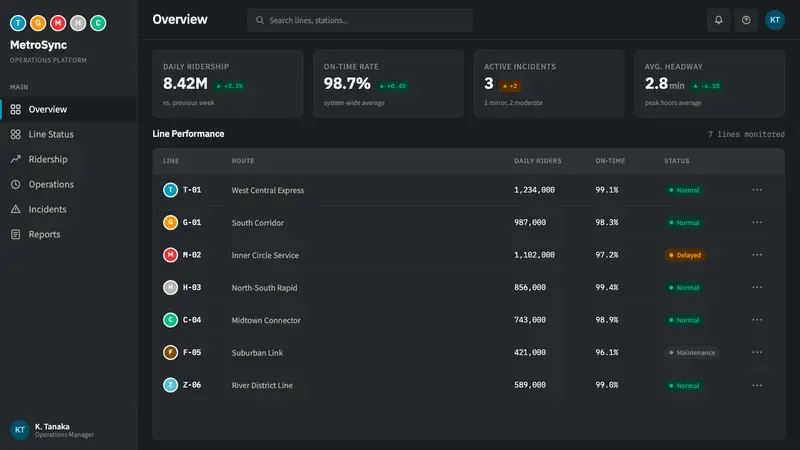Click the KT avatar beside K. Tanaka
Viewport: 800px width, 450px height.
tap(20, 430)
